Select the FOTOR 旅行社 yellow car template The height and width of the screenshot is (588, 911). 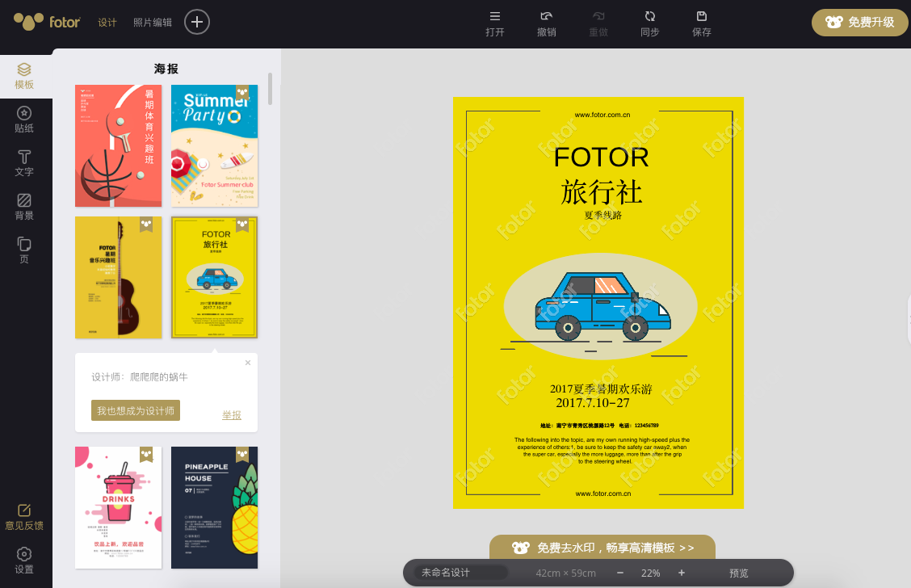pyautogui.click(x=214, y=277)
